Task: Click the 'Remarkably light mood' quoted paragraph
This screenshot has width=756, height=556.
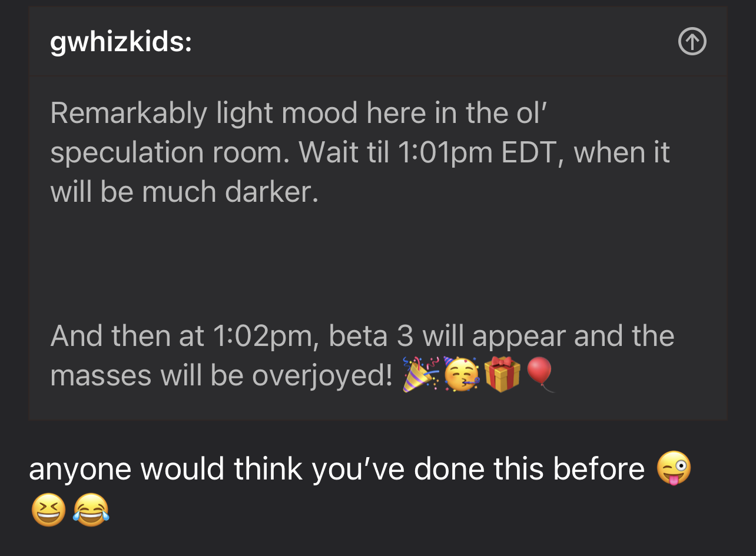Action: click(360, 152)
